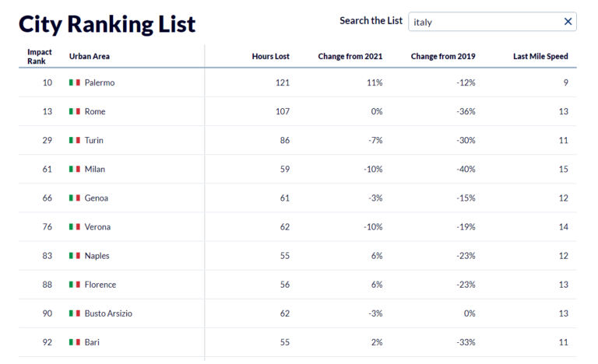The height and width of the screenshot is (364, 598).
Task: Sort table by Impact Rank column
Action: point(40,56)
